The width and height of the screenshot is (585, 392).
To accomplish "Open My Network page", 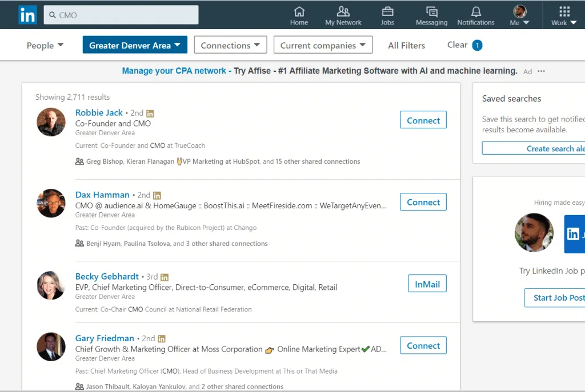I will click(343, 16).
